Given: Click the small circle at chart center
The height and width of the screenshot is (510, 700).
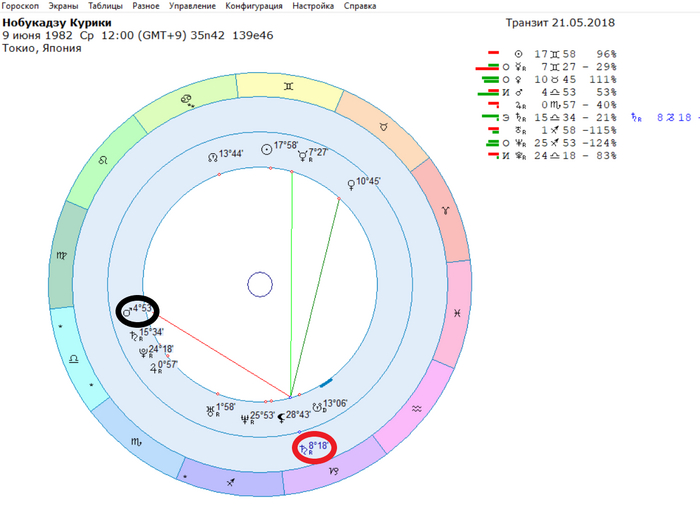Looking at the screenshot, I should tap(260, 284).
